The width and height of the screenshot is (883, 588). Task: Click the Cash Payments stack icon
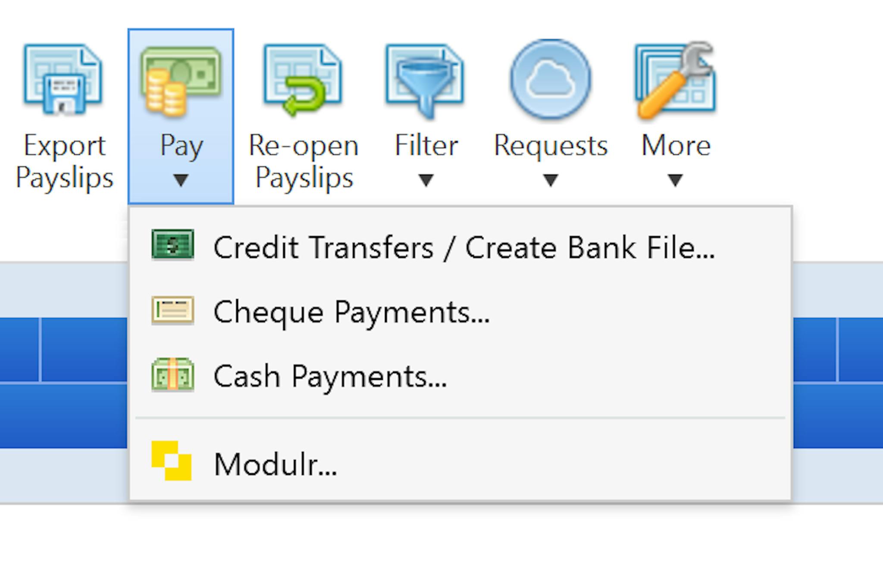coord(173,375)
